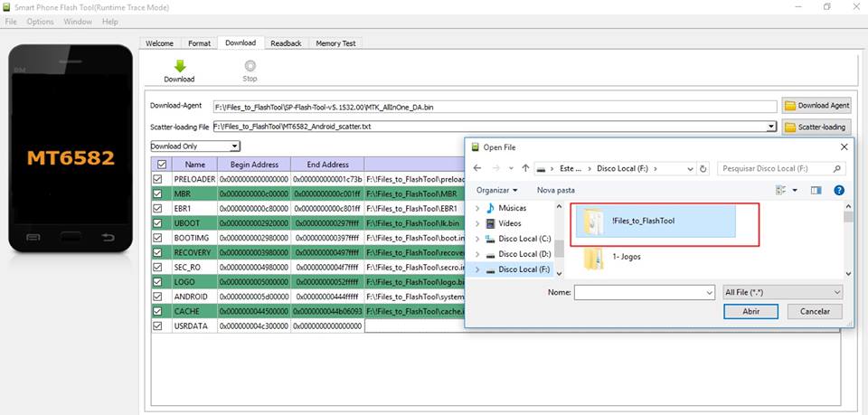Open the address bar history dropdown
The width and height of the screenshot is (868, 415).
pyautogui.click(x=690, y=169)
